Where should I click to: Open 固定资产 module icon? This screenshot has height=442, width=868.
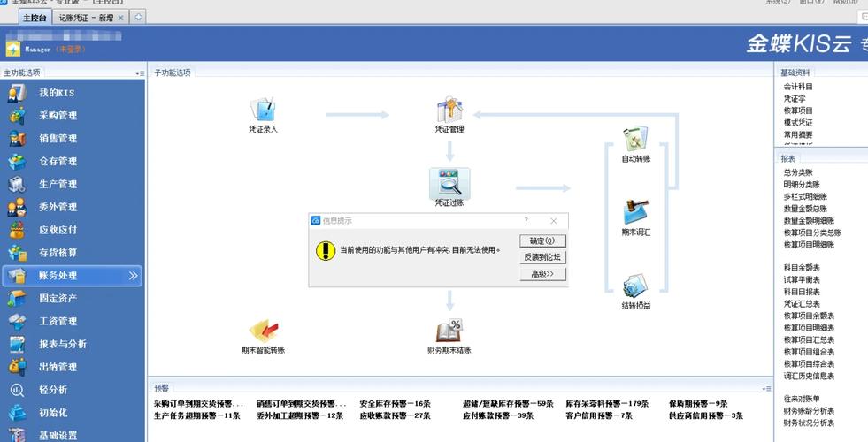click(17, 298)
